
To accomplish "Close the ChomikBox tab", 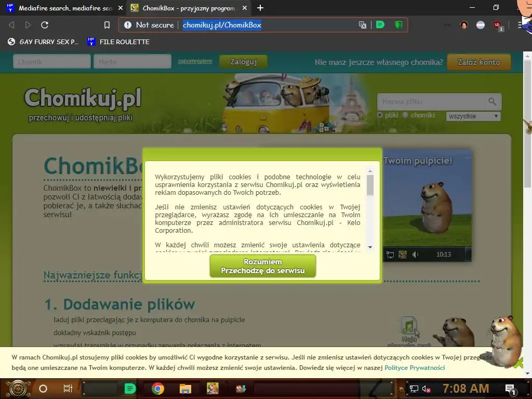I will pos(245,8).
